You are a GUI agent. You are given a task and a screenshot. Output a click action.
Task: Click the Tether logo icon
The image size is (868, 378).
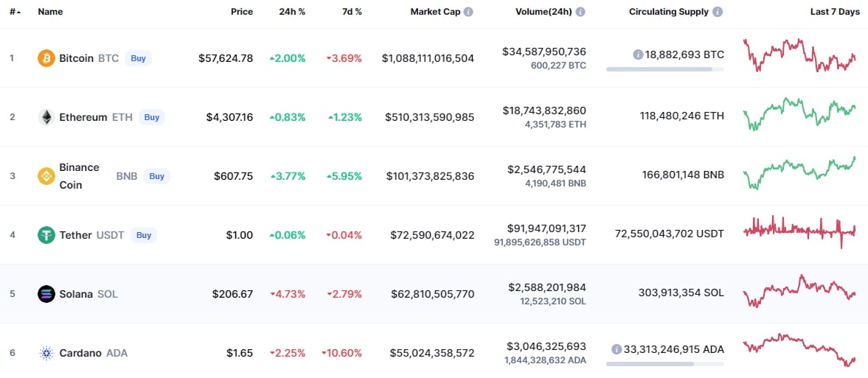coord(46,235)
